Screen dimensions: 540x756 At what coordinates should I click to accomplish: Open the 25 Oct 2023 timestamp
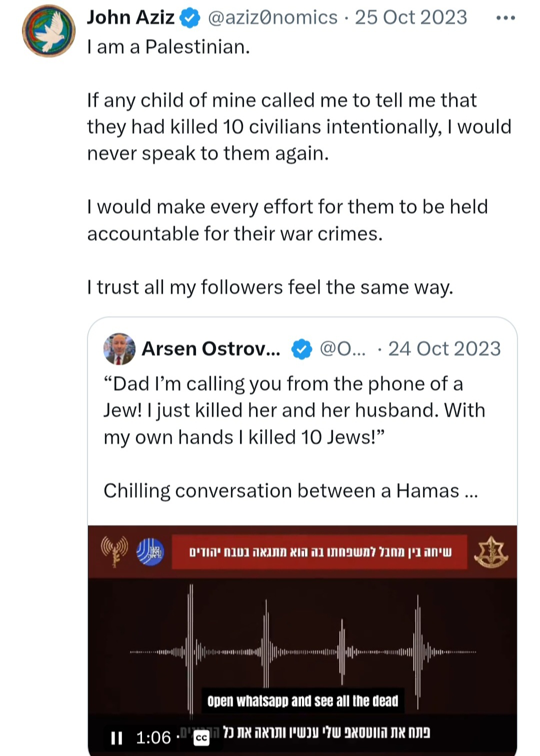click(x=411, y=17)
